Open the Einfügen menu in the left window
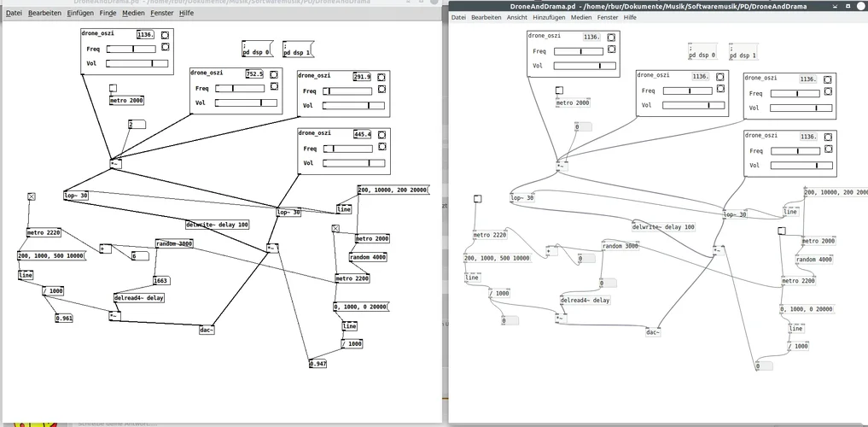Screen dimensions: 868x427 click(x=80, y=13)
